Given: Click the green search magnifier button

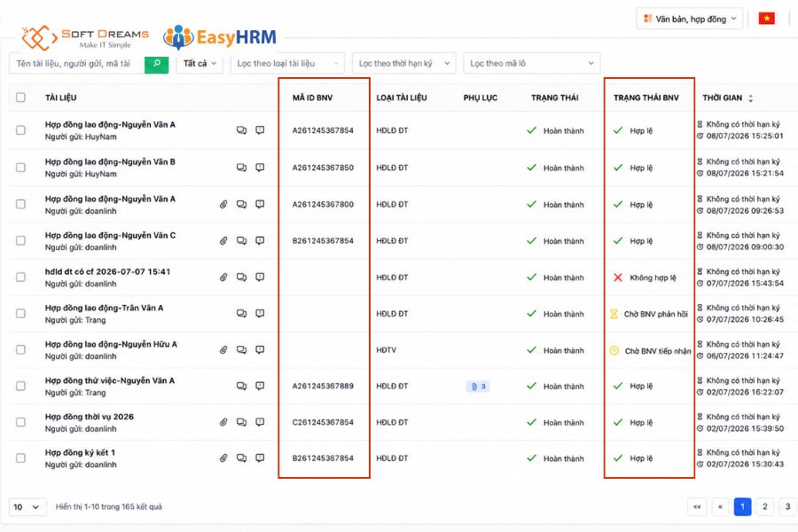Looking at the screenshot, I should coord(156,64).
